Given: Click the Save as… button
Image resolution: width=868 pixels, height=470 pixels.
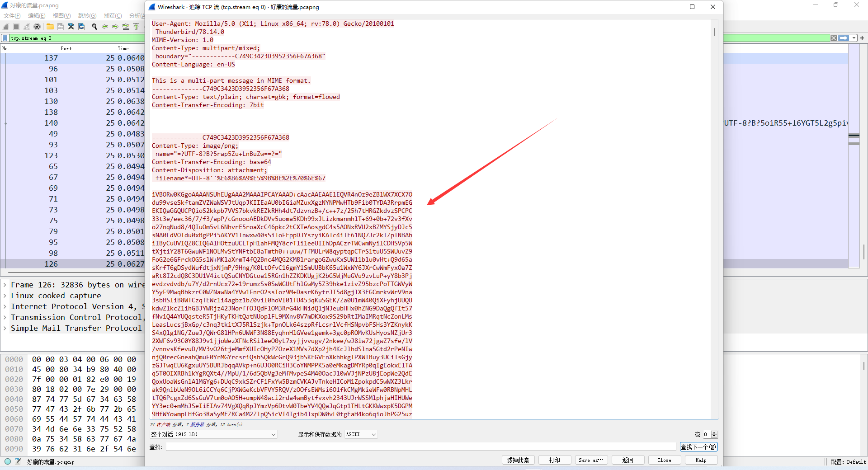Looking at the screenshot, I should click(x=591, y=460).
